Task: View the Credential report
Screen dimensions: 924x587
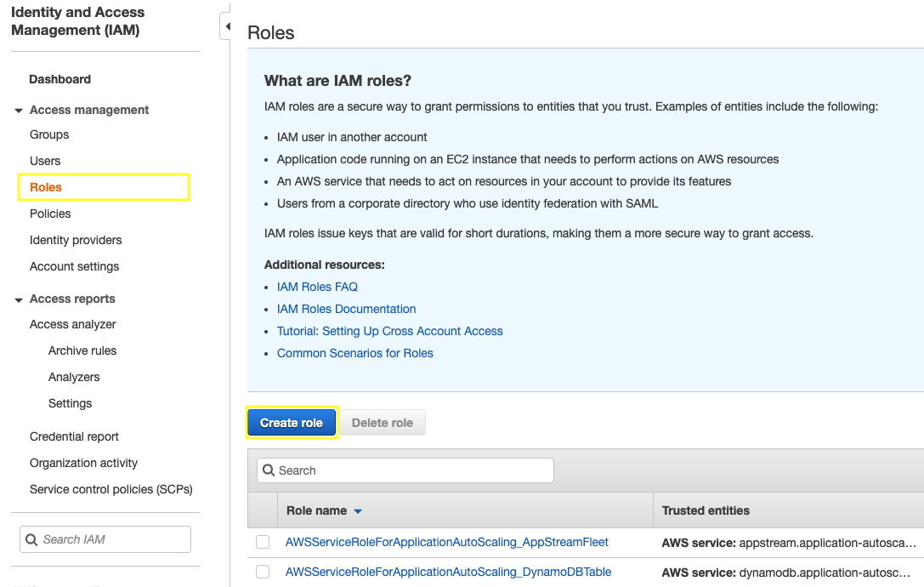Action: coord(74,436)
